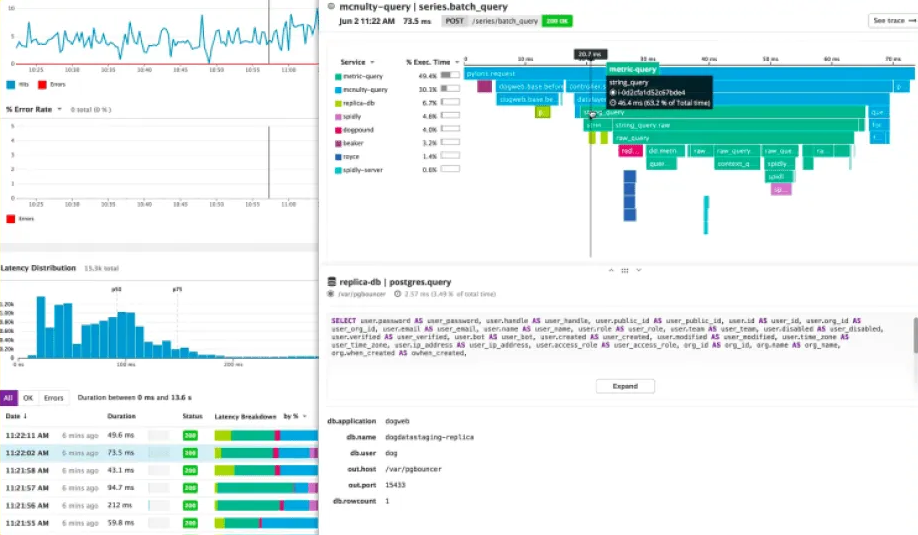Click the grid handle icon on panel divider

pyautogui.click(x=625, y=270)
